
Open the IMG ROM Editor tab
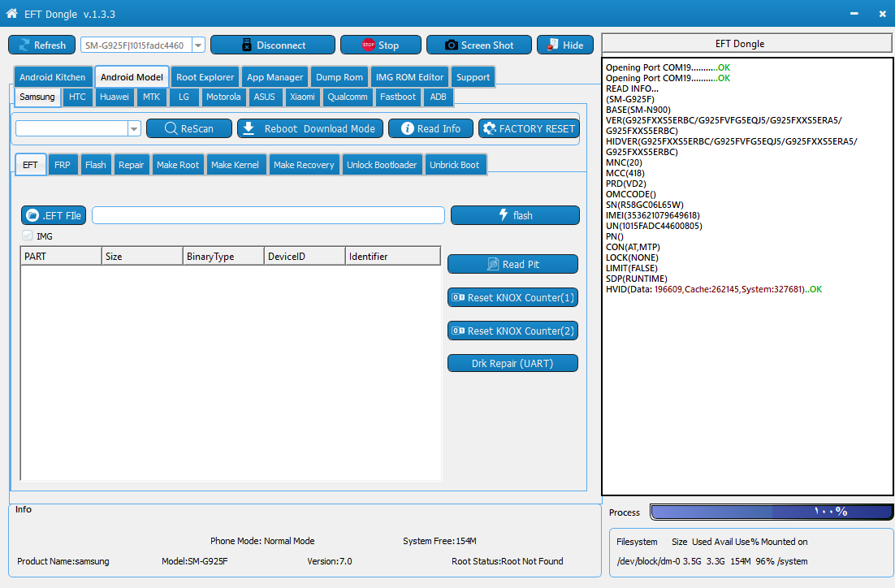[x=410, y=77]
